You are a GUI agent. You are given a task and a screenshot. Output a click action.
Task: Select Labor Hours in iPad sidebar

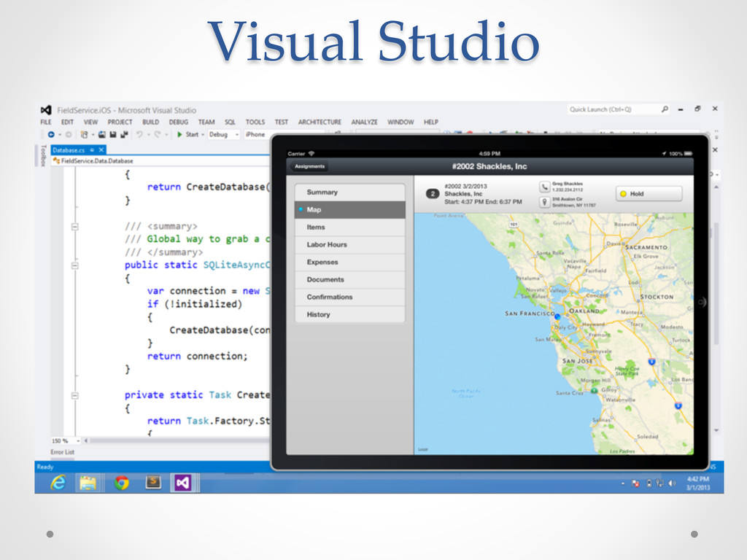tap(350, 244)
